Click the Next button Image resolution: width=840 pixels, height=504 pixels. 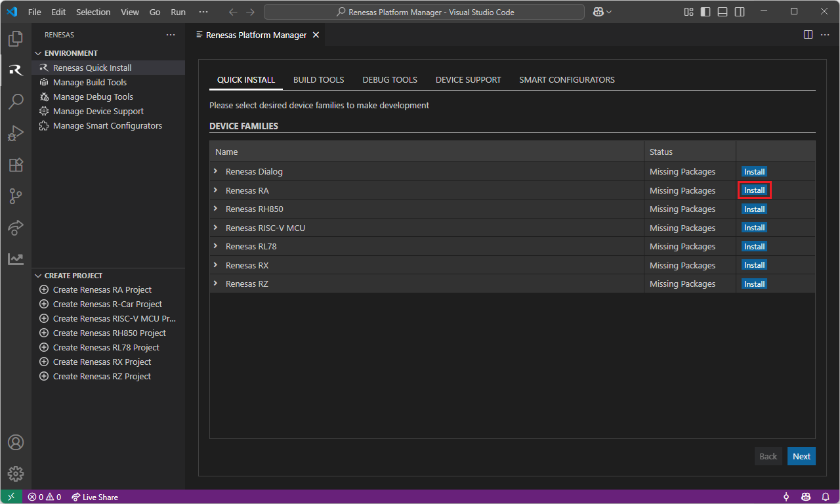(x=801, y=456)
